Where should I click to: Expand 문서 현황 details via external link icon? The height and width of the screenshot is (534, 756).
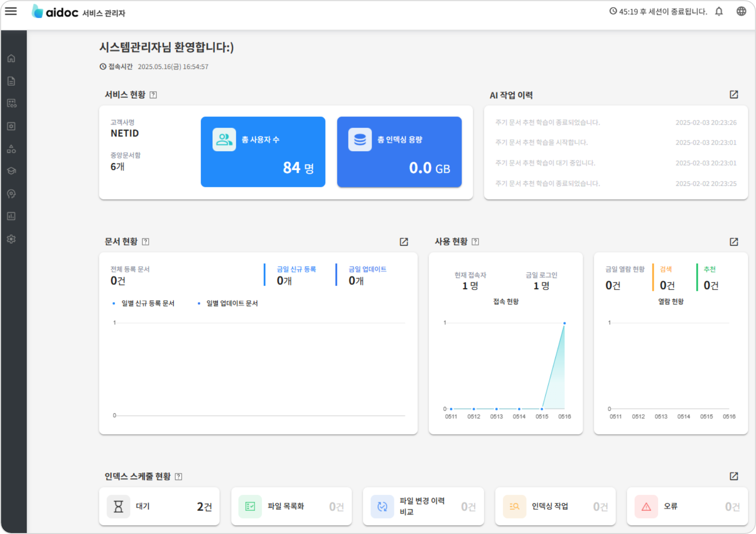click(403, 242)
